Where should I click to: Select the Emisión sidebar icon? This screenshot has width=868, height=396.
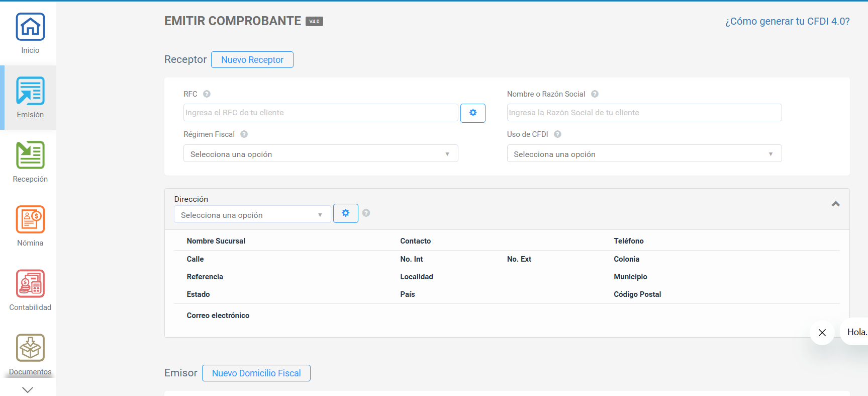[x=30, y=91]
